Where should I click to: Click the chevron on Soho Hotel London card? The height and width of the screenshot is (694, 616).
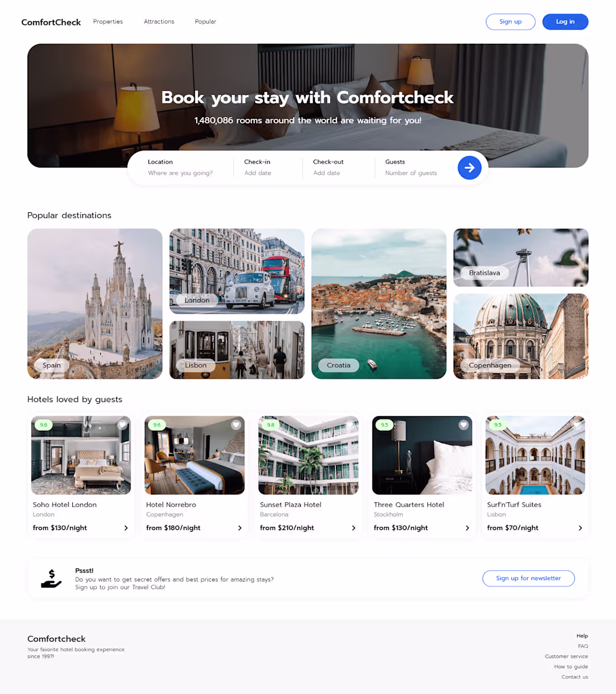[126, 528]
